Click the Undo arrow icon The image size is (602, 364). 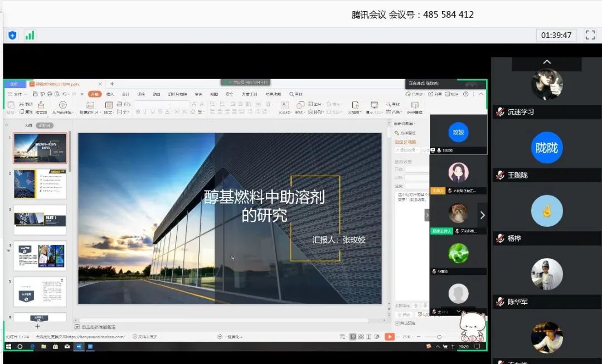[65, 94]
